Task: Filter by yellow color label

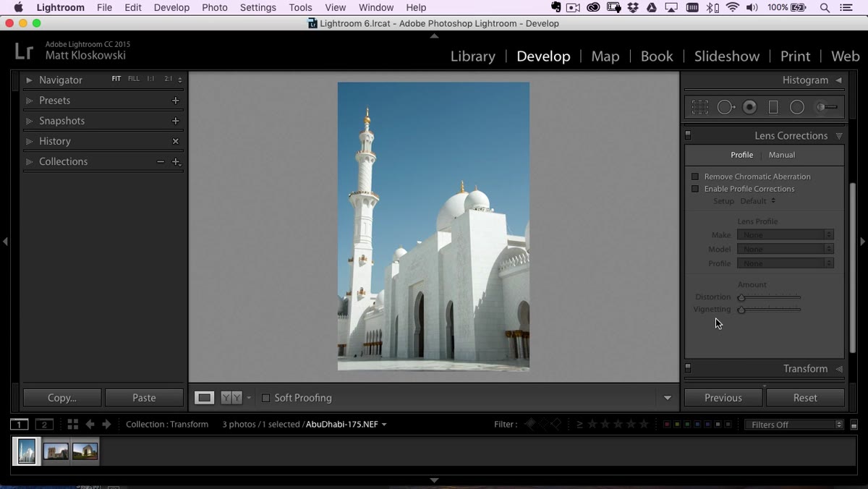Action: [x=676, y=425]
